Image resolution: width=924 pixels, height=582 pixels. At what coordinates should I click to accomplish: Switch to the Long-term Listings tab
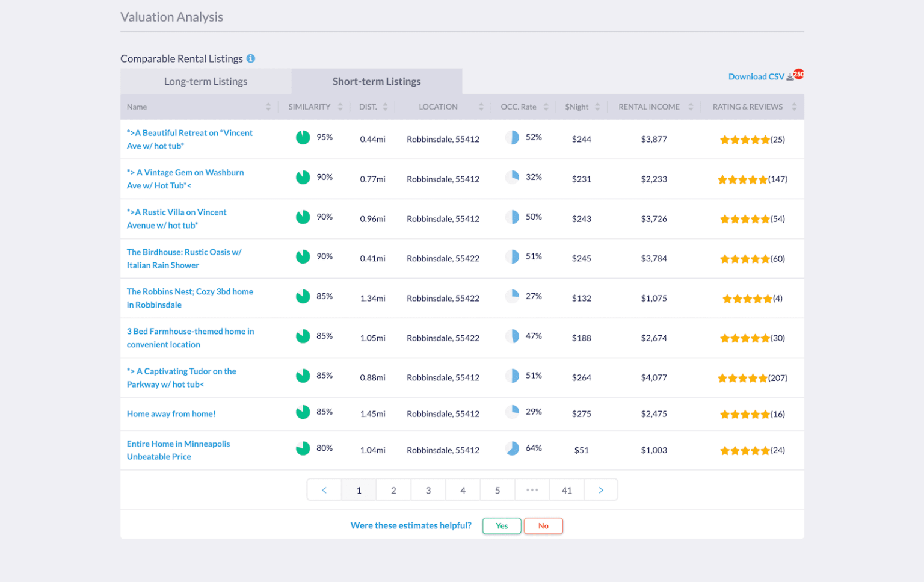(x=206, y=81)
